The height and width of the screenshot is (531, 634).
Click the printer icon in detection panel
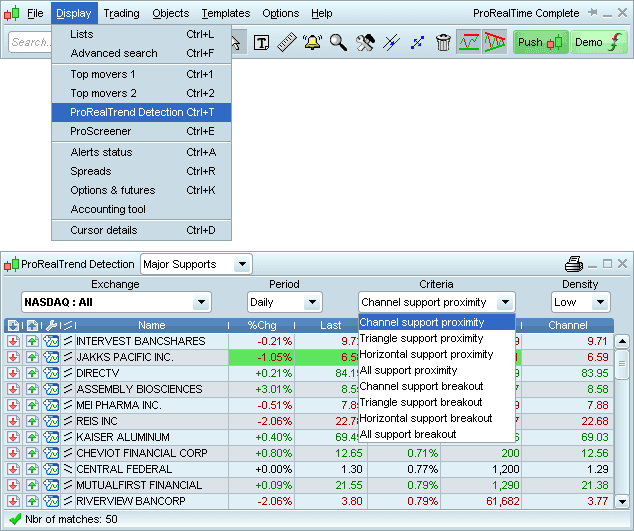pos(573,264)
